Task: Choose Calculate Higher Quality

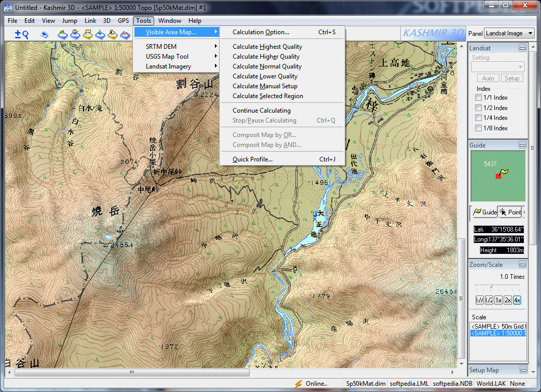Action: [282, 57]
